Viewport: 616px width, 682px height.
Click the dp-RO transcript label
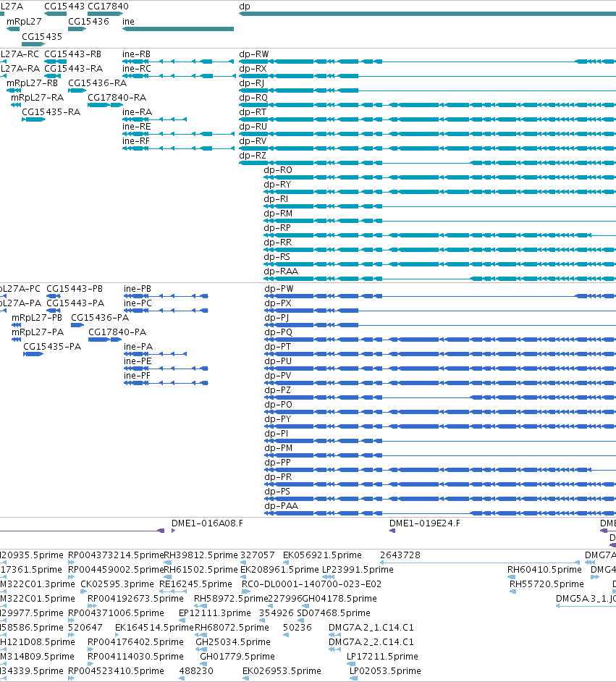[x=278, y=170]
